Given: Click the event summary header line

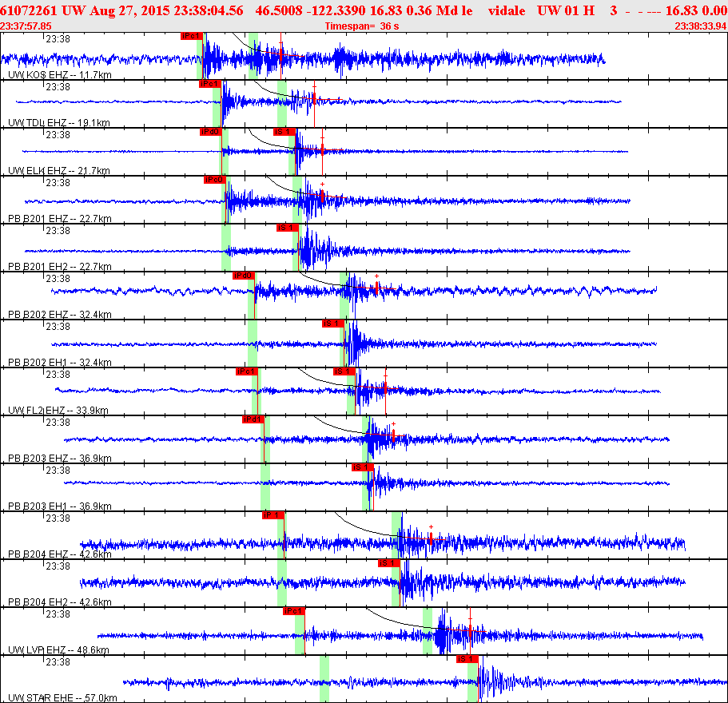Looking at the screenshot, I should 364,10.
